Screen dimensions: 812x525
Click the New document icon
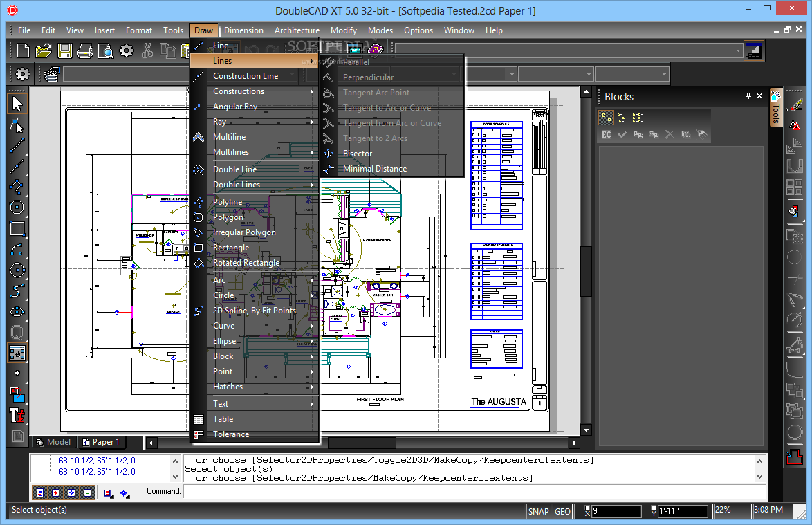coord(23,50)
